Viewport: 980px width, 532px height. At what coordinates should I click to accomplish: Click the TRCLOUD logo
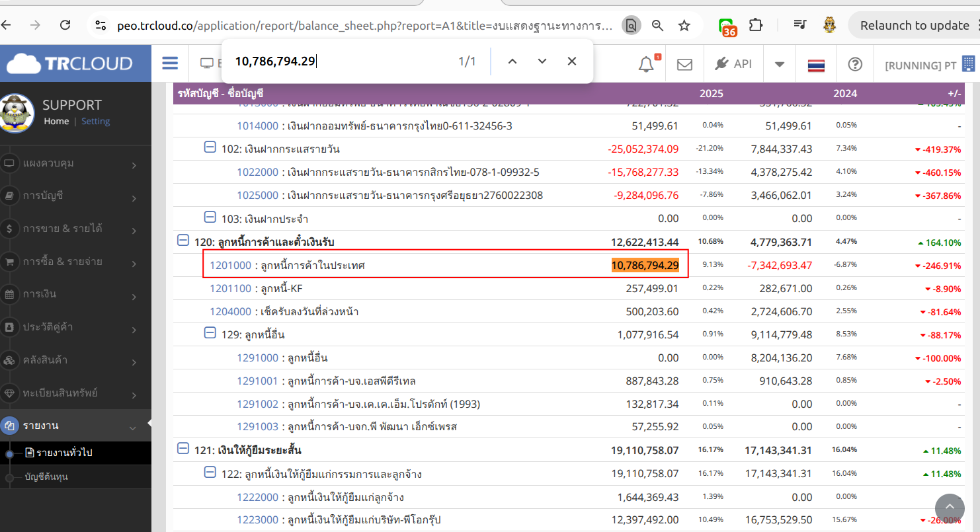(x=70, y=63)
